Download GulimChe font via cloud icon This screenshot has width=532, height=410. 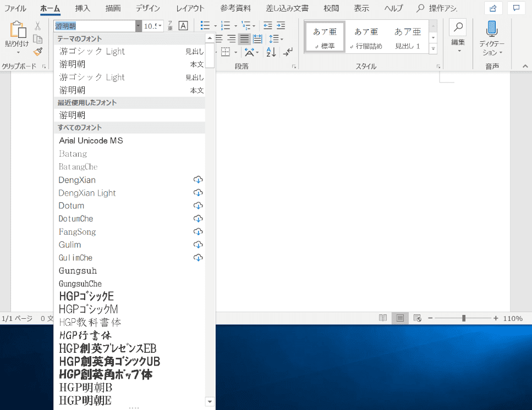[x=198, y=258]
